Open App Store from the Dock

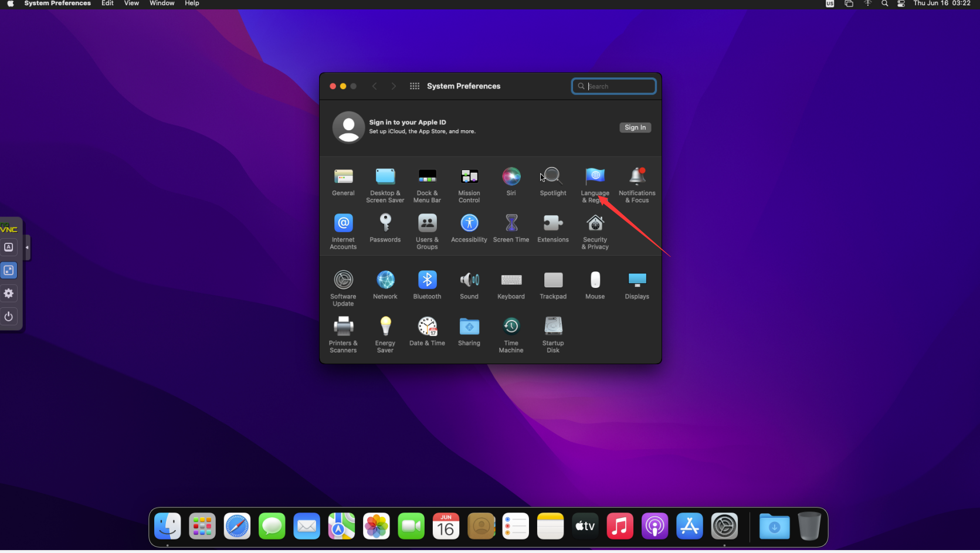pyautogui.click(x=690, y=527)
